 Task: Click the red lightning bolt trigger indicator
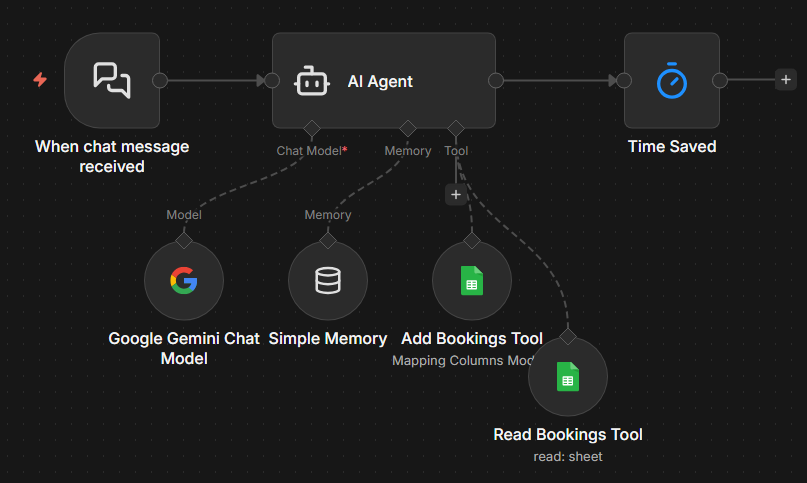tap(40, 80)
